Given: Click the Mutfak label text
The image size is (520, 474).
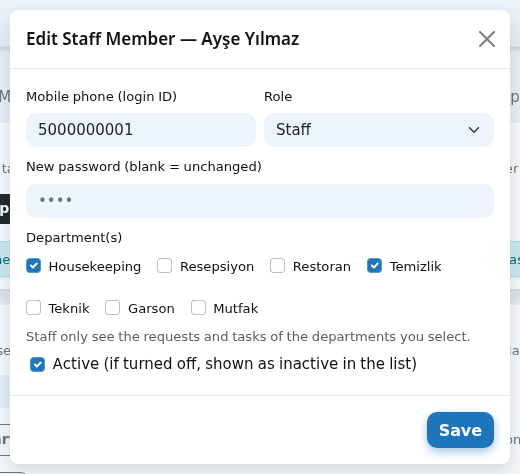Looking at the screenshot, I should 236,309.
